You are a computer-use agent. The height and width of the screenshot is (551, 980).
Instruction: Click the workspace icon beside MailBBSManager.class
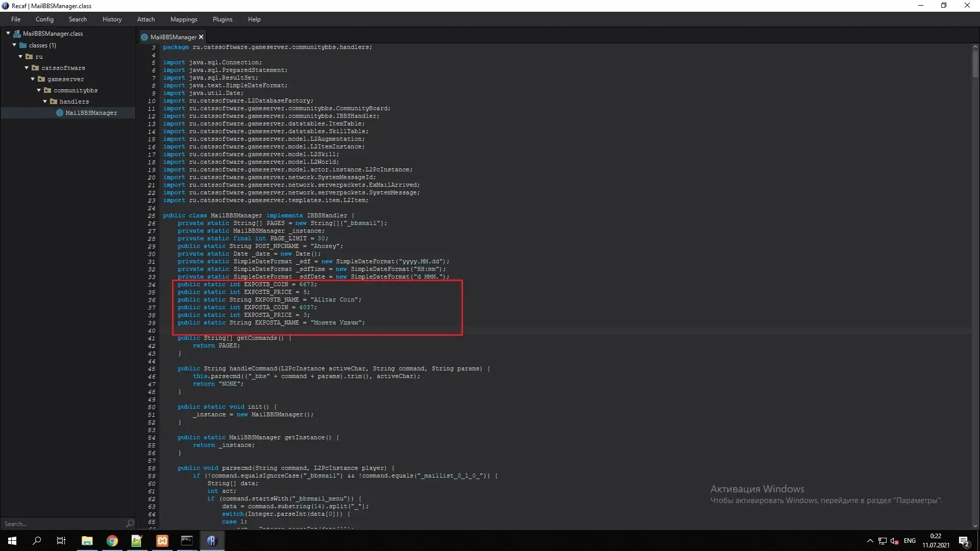[x=17, y=34]
